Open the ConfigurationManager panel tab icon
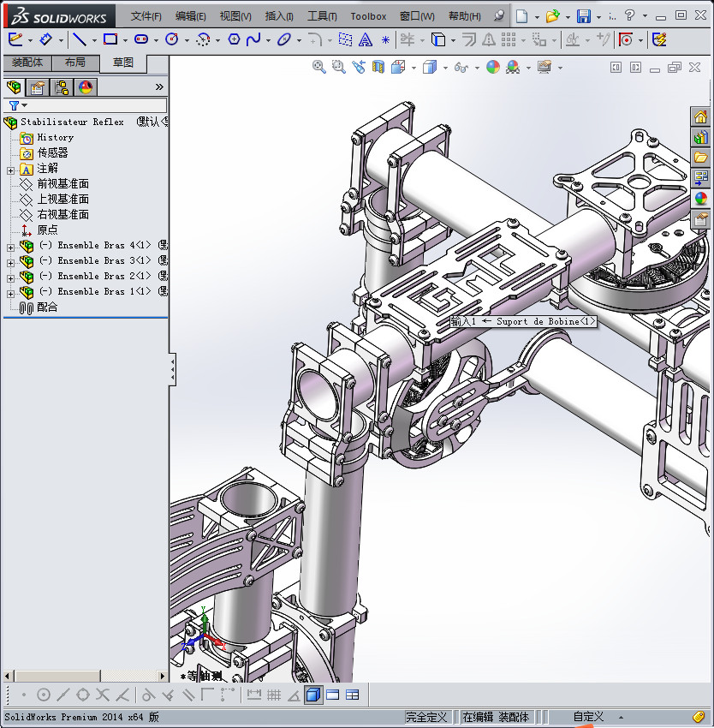The width and height of the screenshot is (714, 728). [62, 87]
